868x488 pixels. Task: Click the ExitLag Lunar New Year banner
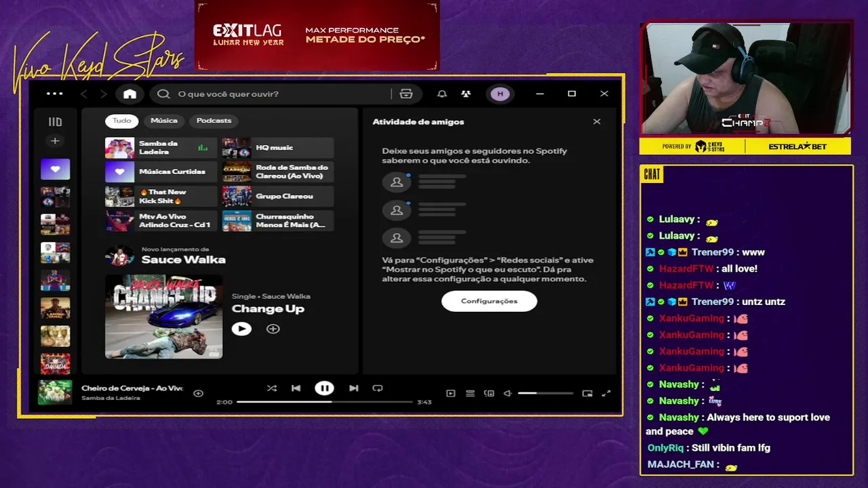(317, 35)
